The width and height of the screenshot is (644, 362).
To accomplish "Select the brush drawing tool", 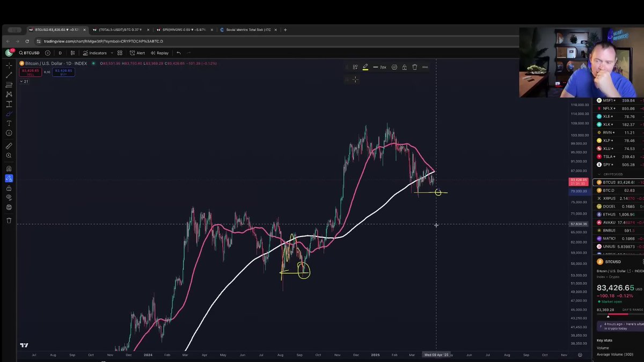I will [9, 114].
